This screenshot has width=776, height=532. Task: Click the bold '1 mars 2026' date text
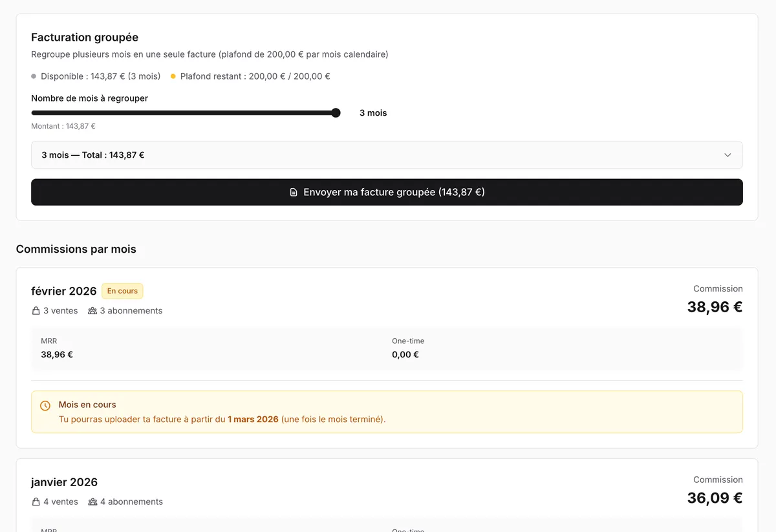pos(253,420)
